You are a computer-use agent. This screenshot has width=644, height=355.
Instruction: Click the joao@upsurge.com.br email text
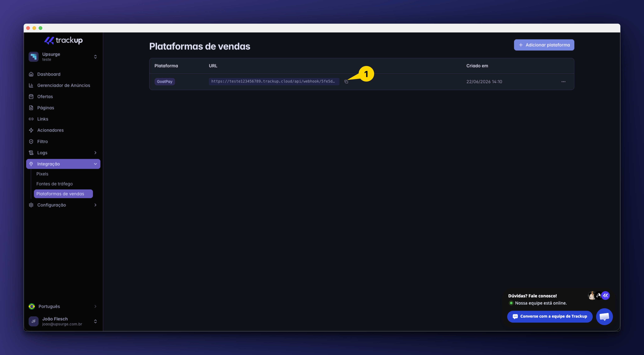(62, 324)
